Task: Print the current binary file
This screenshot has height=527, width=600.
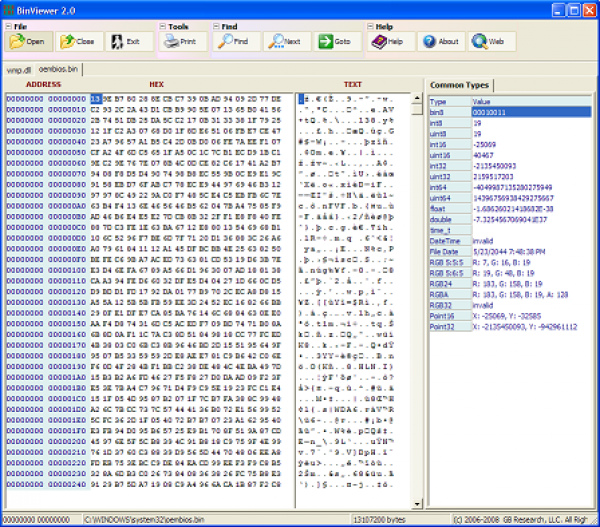Action: (x=181, y=42)
